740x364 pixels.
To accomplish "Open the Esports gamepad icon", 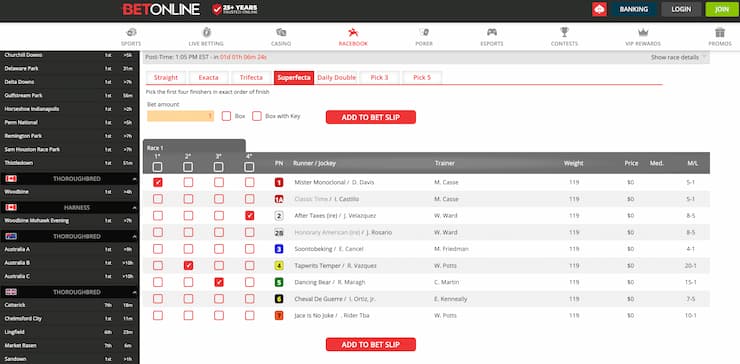I will (492, 33).
